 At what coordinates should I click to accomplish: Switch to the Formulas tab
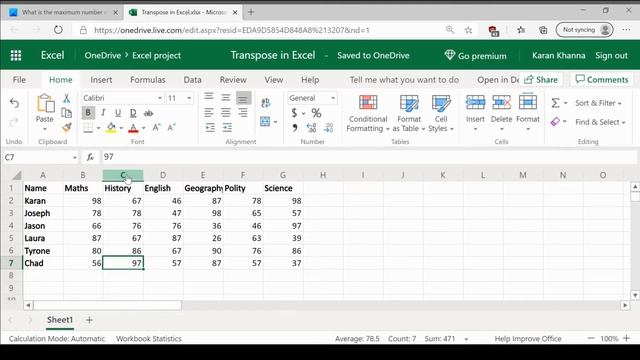[x=148, y=80]
